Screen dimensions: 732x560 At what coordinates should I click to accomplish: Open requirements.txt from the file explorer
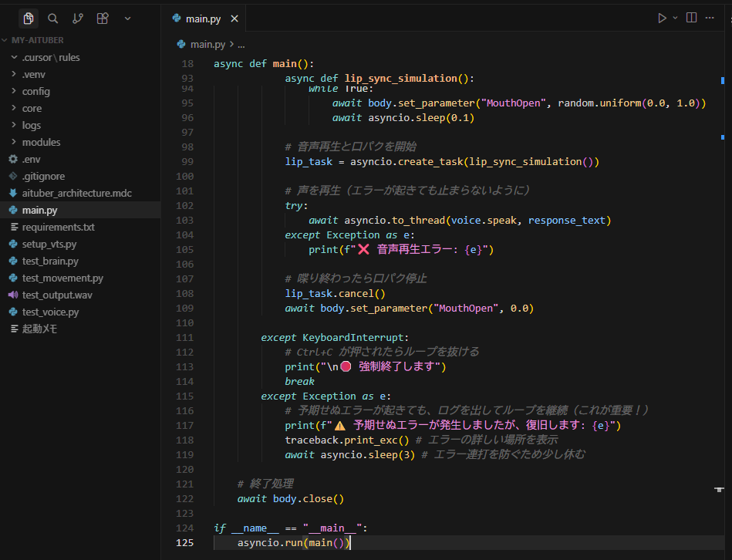[x=58, y=228]
